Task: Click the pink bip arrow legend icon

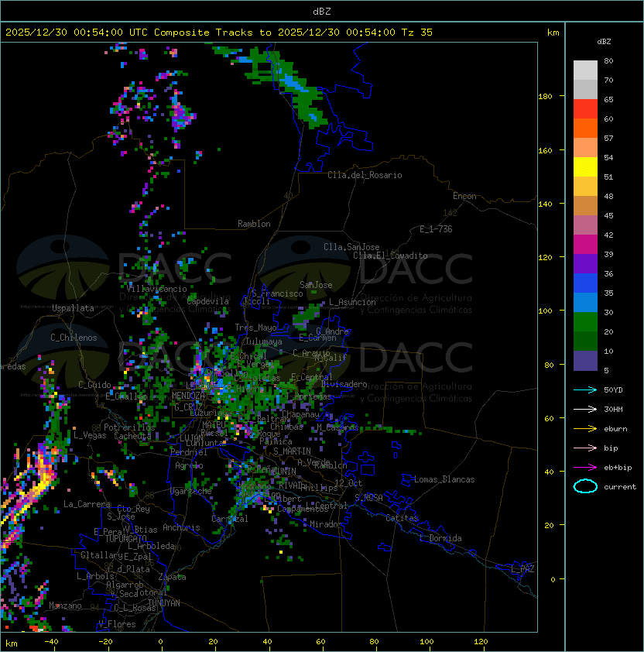Action: pos(585,448)
